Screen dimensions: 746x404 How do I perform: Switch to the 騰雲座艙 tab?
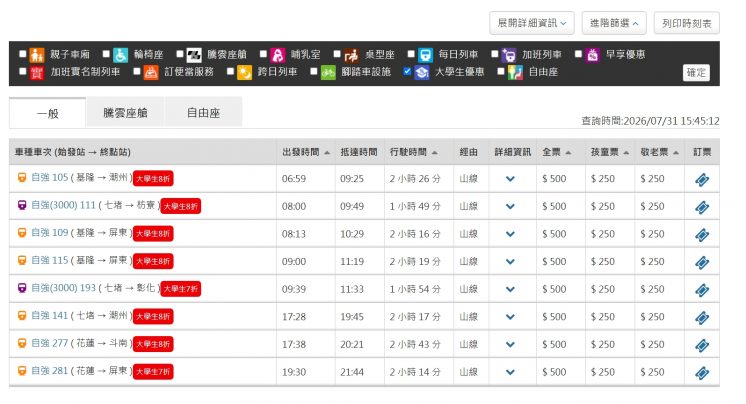pyautogui.click(x=125, y=113)
